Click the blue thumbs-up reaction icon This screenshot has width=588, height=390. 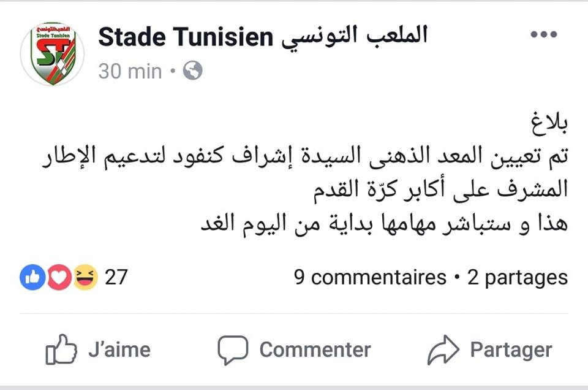[x=32, y=277]
